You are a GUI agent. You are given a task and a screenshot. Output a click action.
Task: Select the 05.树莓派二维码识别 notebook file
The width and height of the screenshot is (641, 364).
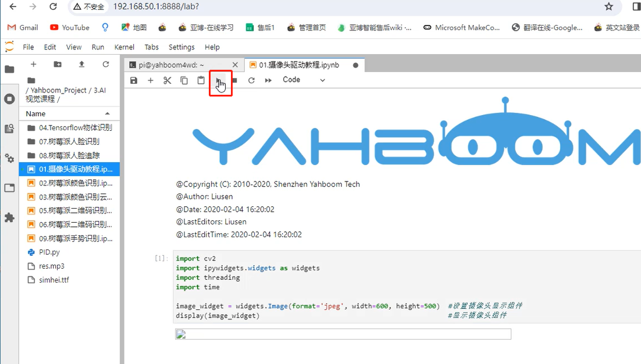69,211
